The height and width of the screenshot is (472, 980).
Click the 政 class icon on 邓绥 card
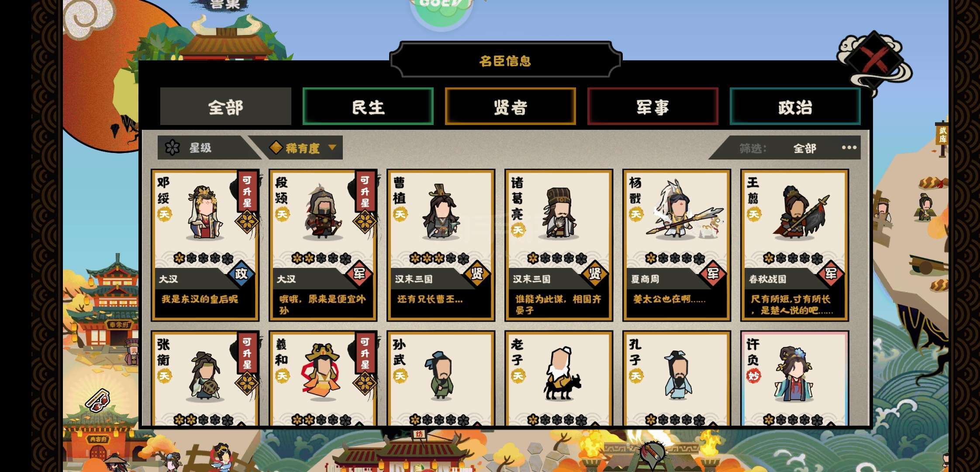pos(241,274)
